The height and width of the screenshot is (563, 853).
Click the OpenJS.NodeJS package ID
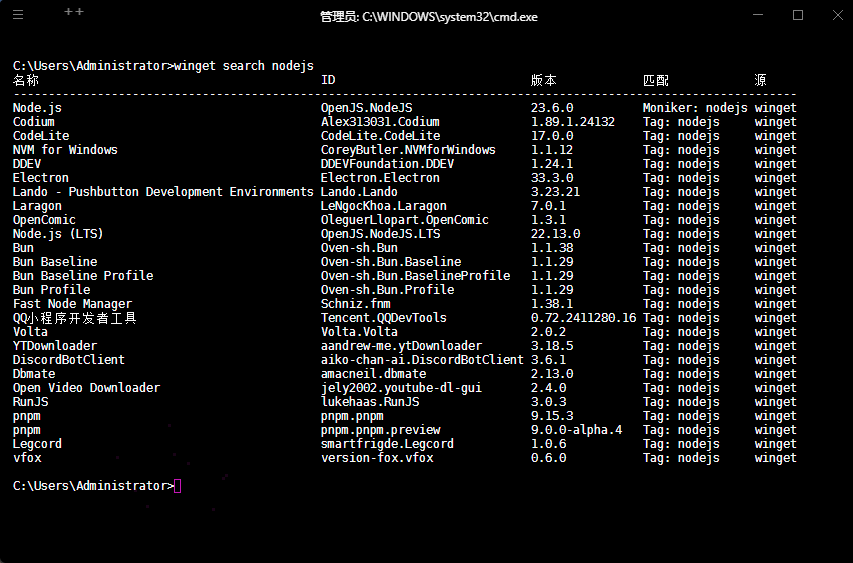coord(366,108)
